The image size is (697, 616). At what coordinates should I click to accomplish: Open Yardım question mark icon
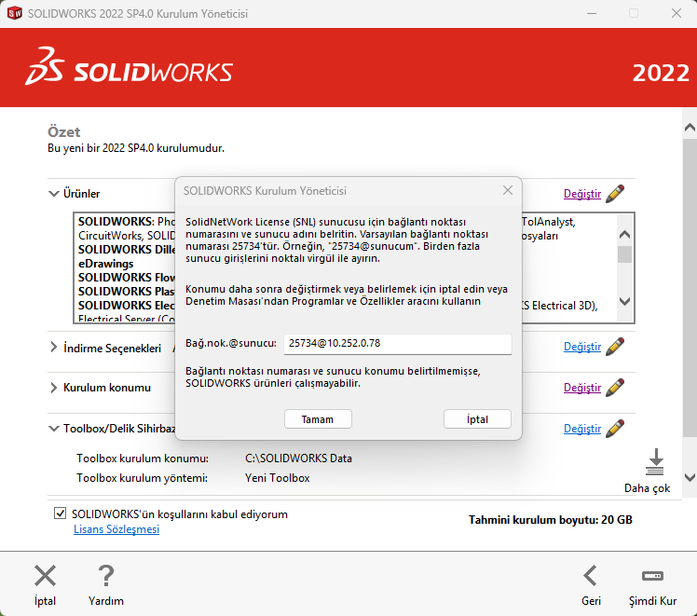(x=106, y=576)
